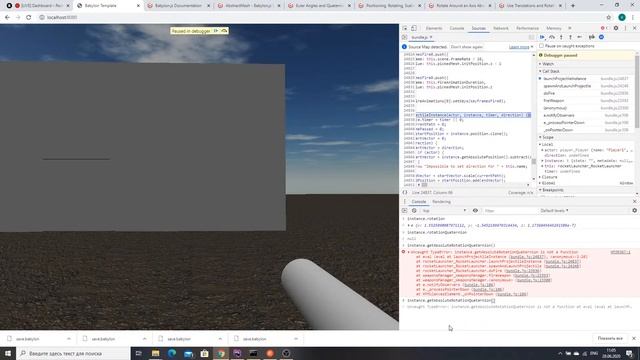The height and width of the screenshot is (360, 640).
Task: Switch to Console panel tab
Action: coord(457,28)
